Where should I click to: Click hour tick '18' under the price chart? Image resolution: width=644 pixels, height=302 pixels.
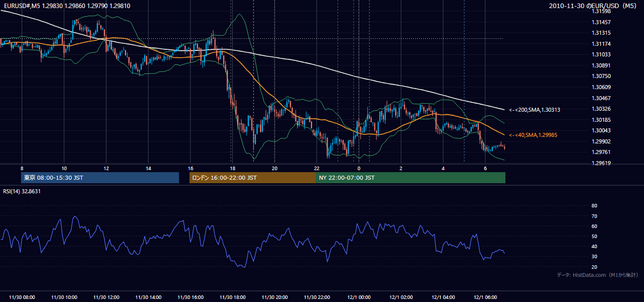coord(232,168)
